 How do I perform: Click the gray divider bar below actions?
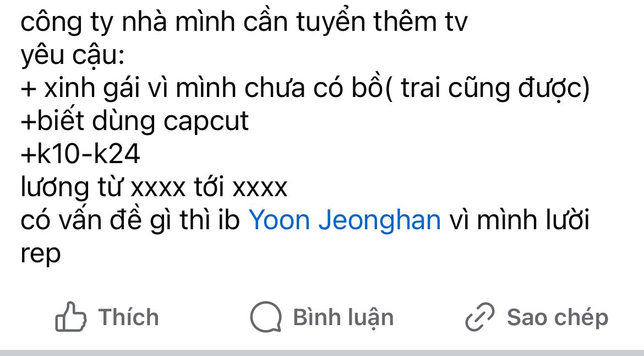click(x=322, y=353)
